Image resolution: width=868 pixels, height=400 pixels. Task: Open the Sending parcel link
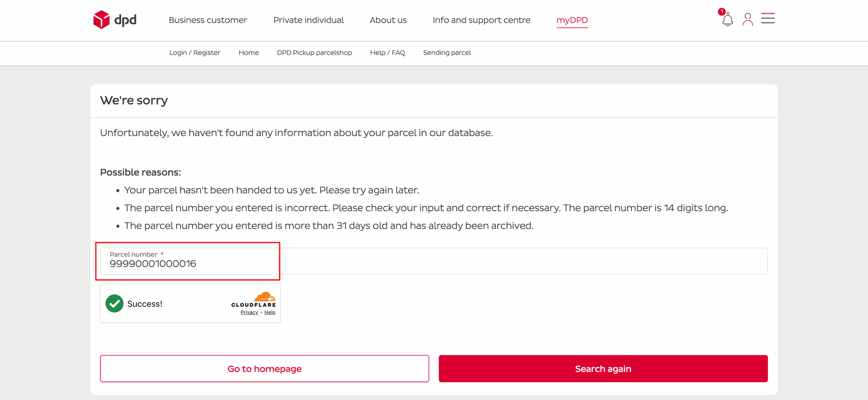pyautogui.click(x=447, y=52)
